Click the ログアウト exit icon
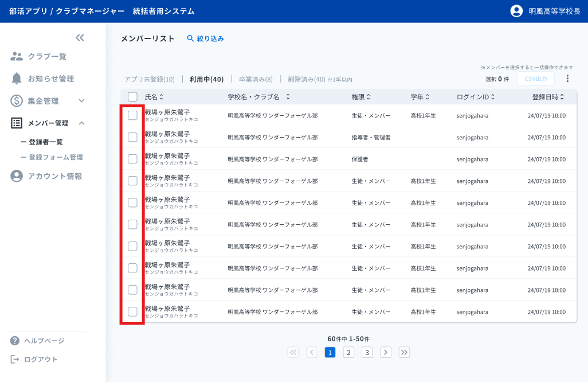Image resolution: width=588 pixels, height=382 pixels. [15, 360]
